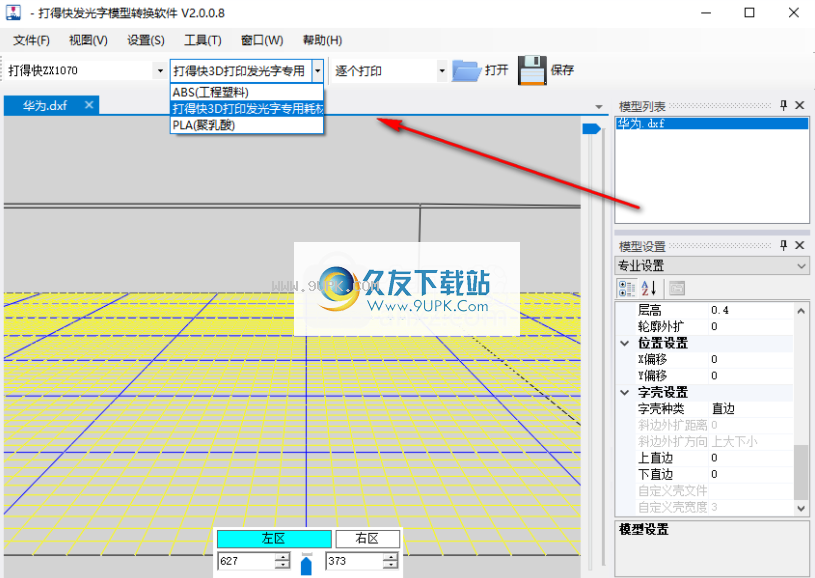Decrease the left zone value 627
The image size is (815, 578).
[283, 566]
